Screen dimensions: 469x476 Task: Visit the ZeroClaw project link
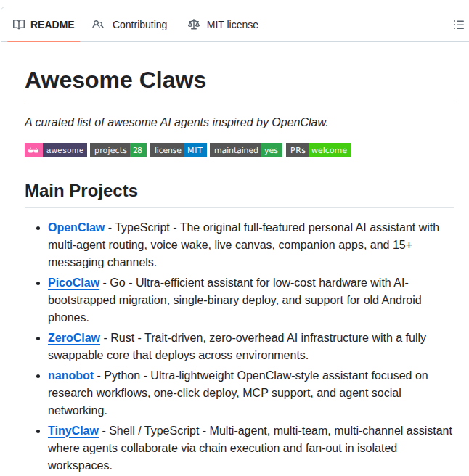pyautogui.click(x=74, y=337)
